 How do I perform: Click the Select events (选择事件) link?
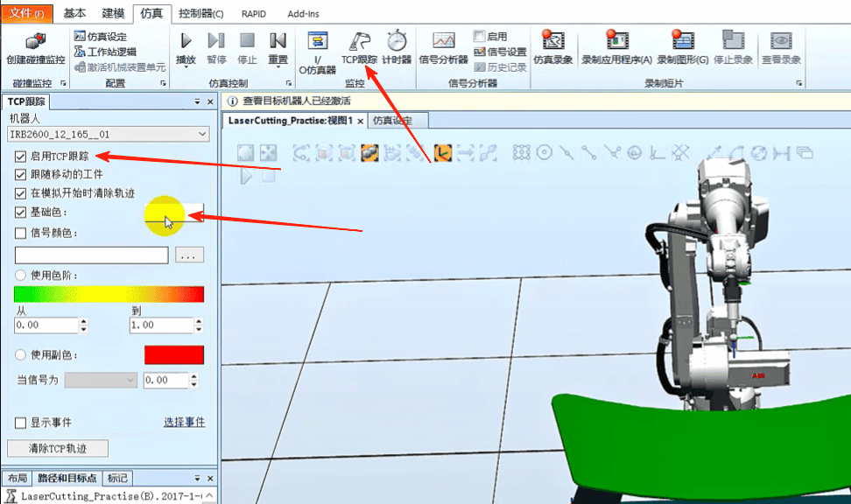[x=185, y=422]
